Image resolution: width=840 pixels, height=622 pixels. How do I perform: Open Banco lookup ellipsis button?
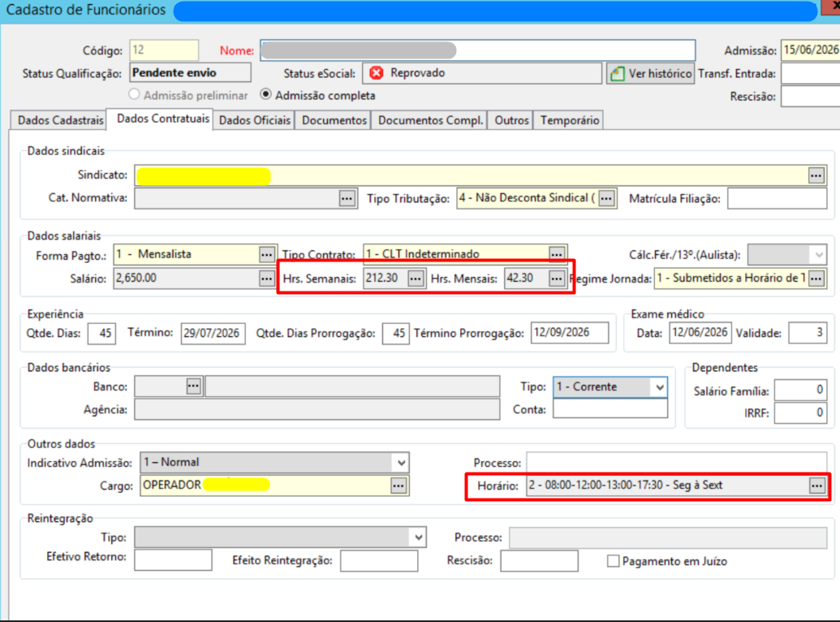[x=193, y=386]
